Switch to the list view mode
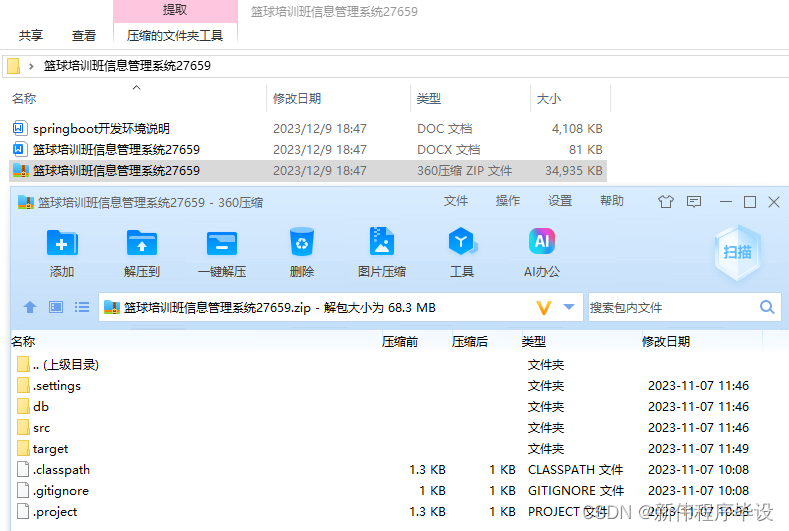 click(82, 307)
